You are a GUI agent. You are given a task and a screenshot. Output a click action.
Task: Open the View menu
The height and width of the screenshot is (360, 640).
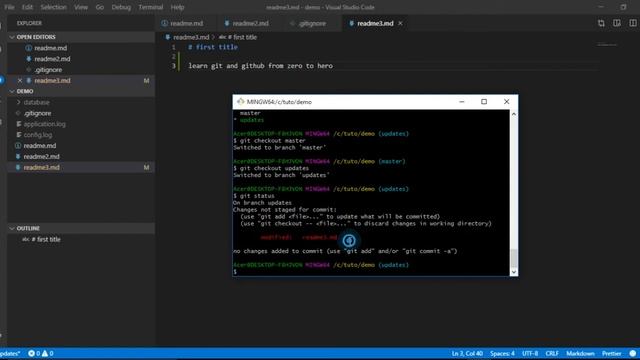click(81, 7)
